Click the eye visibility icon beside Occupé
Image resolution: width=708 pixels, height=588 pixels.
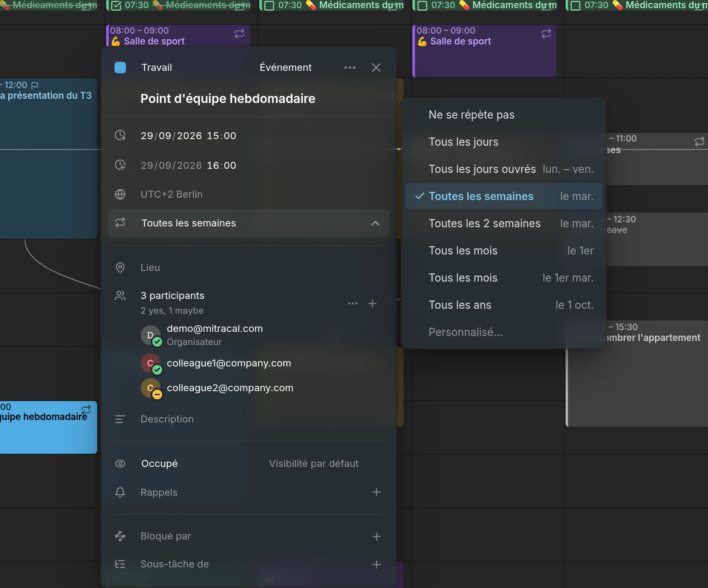(x=120, y=464)
